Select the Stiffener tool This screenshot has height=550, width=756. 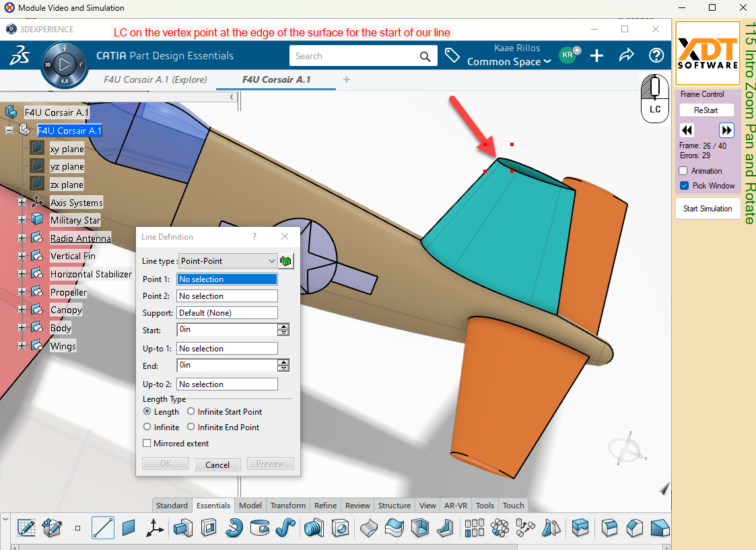pos(445,528)
